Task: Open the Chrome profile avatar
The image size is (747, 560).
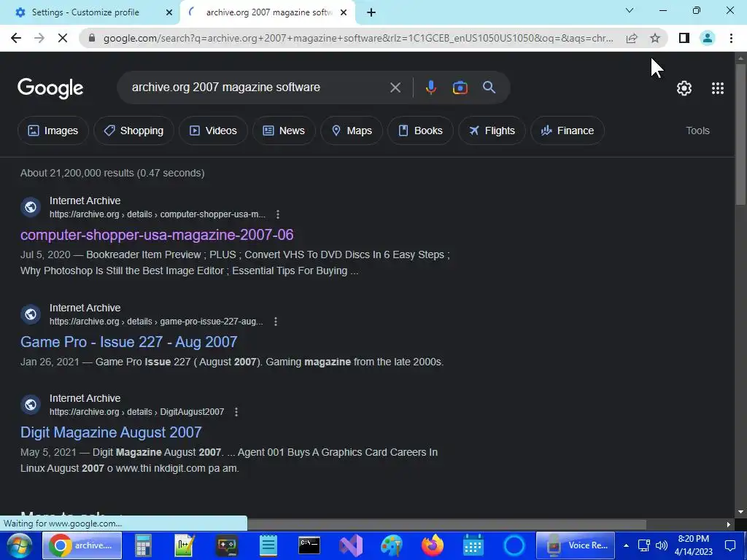Action: [x=708, y=38]
